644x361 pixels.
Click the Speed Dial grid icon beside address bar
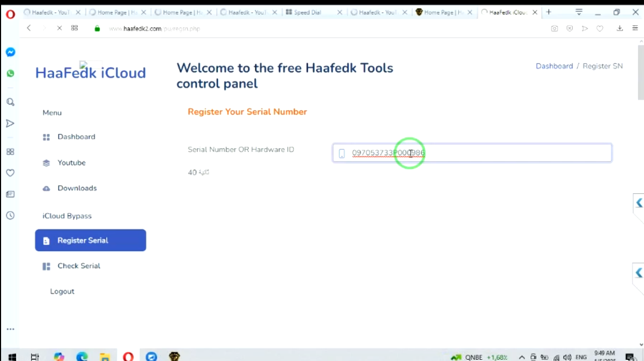(75, 28)
